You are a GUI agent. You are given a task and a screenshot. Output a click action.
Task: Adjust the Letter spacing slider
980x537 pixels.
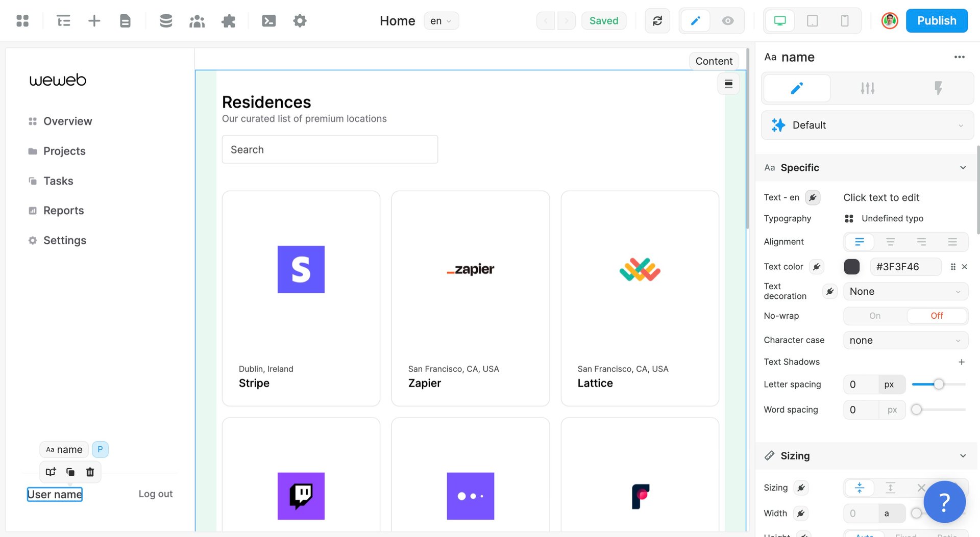tap(939, 385)
